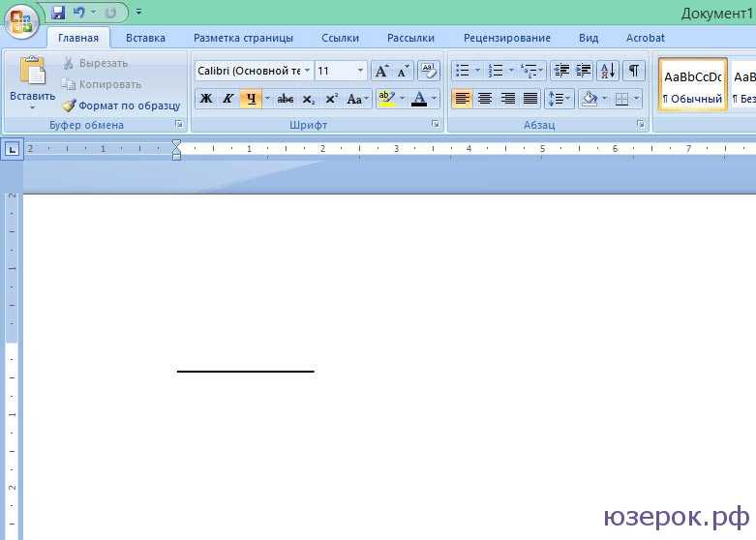Open line spacing options
This screenshot has height=540, width=756.
[x=559, y=99]
